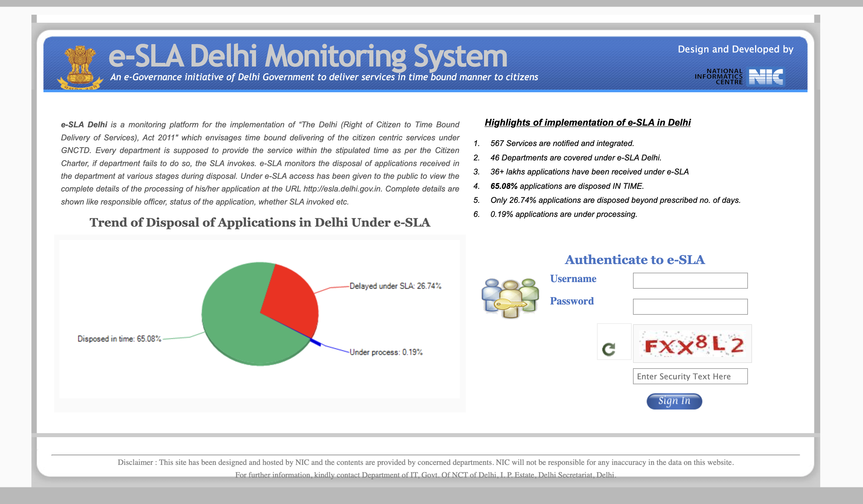
Task: Click the FXX8L2 captcha image
Action: click(692, 344)
